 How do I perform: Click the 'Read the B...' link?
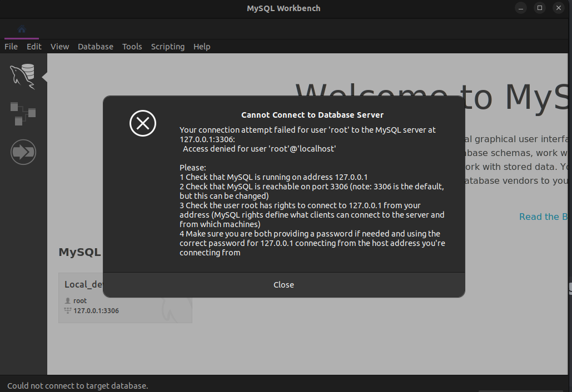pyautogui.click(x=544, y=217)
